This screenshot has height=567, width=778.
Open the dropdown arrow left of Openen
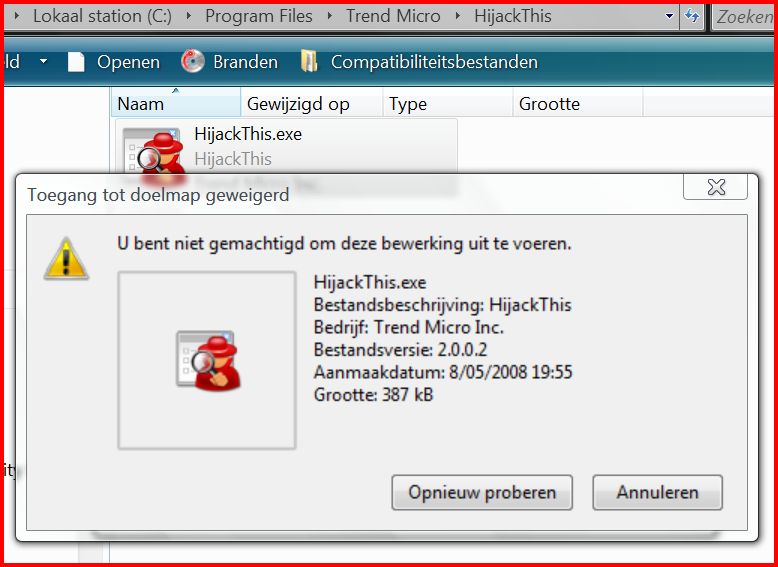[x=44, y=62]
